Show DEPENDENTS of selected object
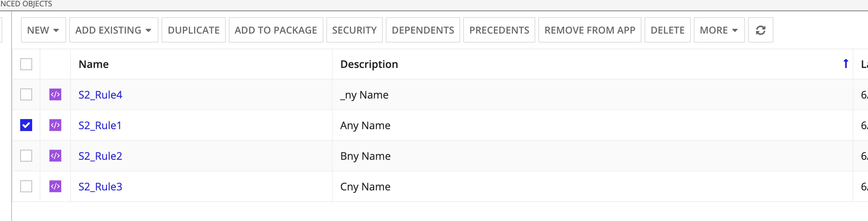Image resolution: width=868 pixels, height=221 pixels. [423, 30]
